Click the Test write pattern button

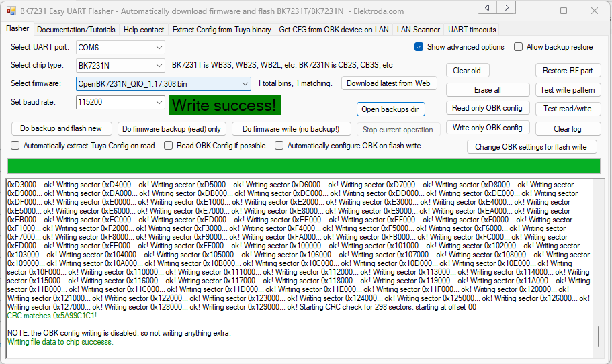click(x=568, y=90)
